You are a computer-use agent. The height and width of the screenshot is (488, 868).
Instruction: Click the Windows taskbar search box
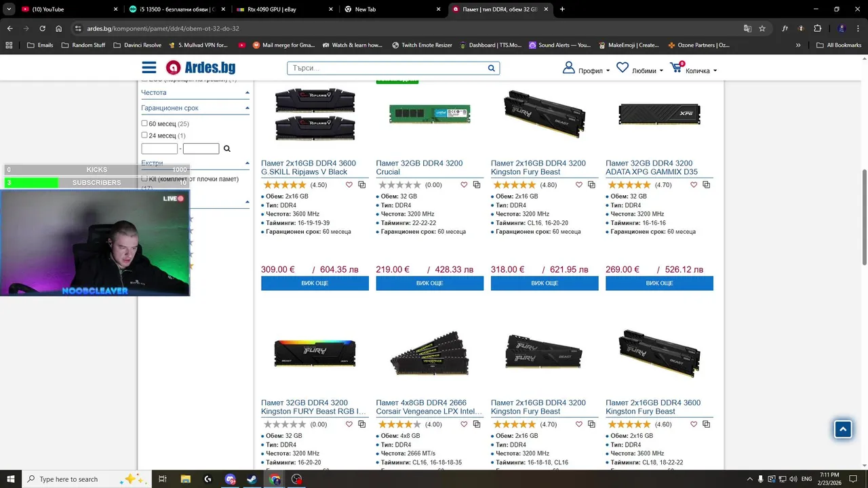pos(87,479)
